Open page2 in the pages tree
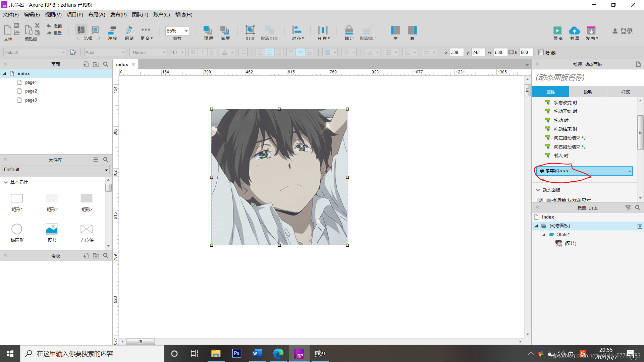644x362 pixels. tap(31, 91)
